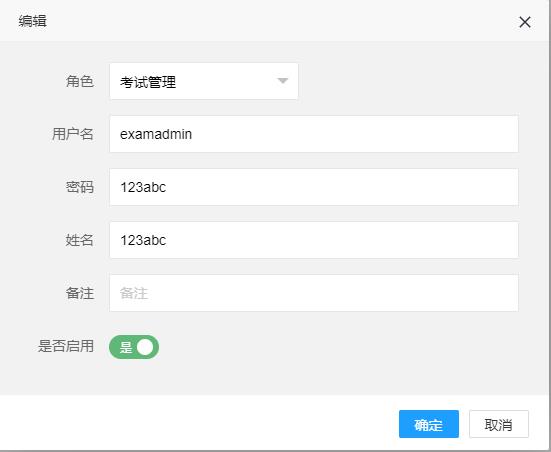The height and width of the screenshot is (452, 551).
Task: Click the 姓名 field label
Action: pyautogui.click(x=79, y=240)
